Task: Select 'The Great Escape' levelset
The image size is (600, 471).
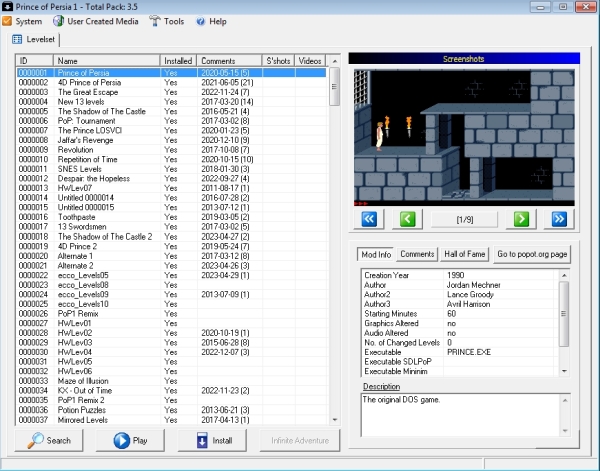Action: (171, 92)
